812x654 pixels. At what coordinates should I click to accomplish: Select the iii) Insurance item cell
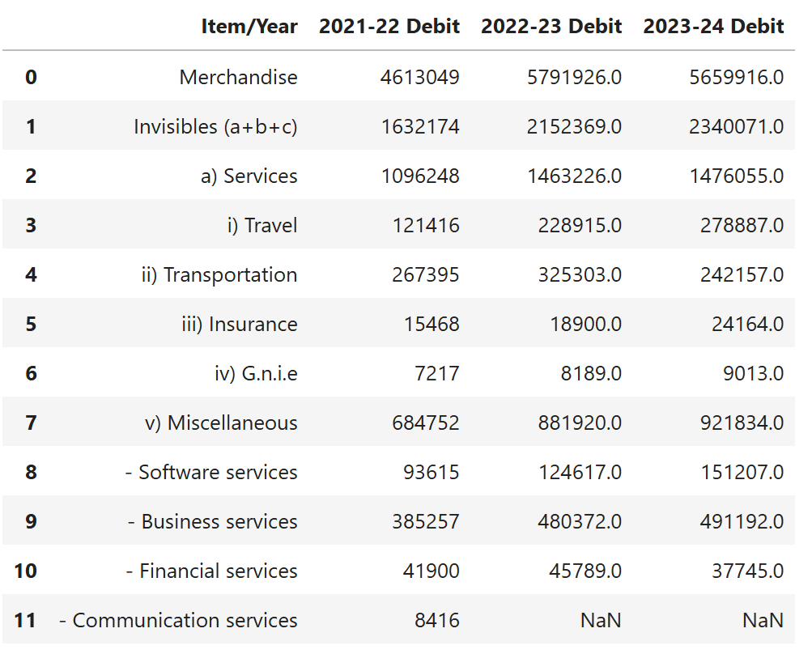click(x=239, y=325)
